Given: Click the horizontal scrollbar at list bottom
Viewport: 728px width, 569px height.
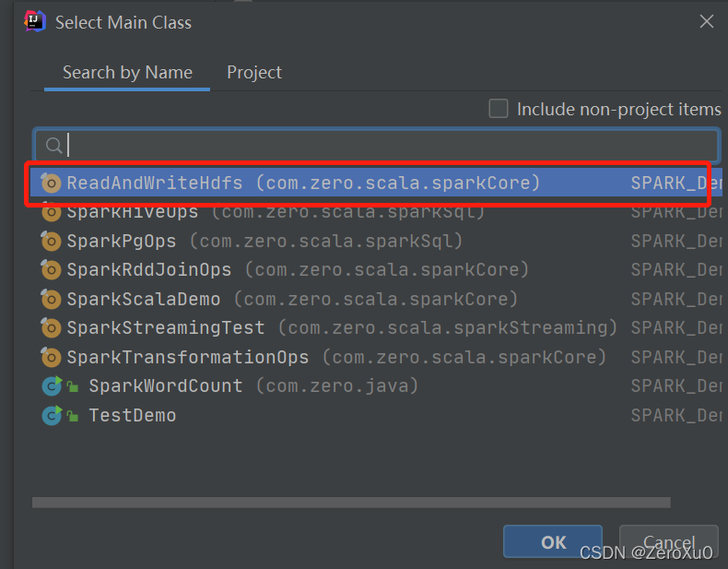Looking at the screenshot, I should (x=351, y=502).
